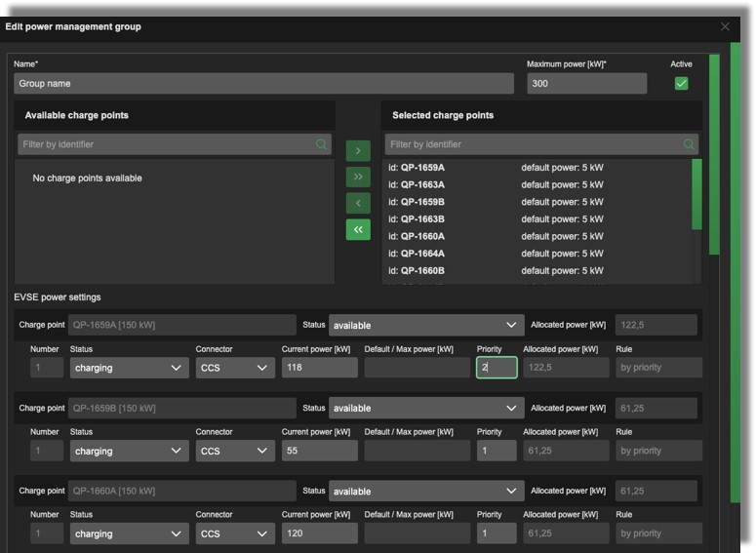Click search icon in Available charge points filter

point(321,144)
